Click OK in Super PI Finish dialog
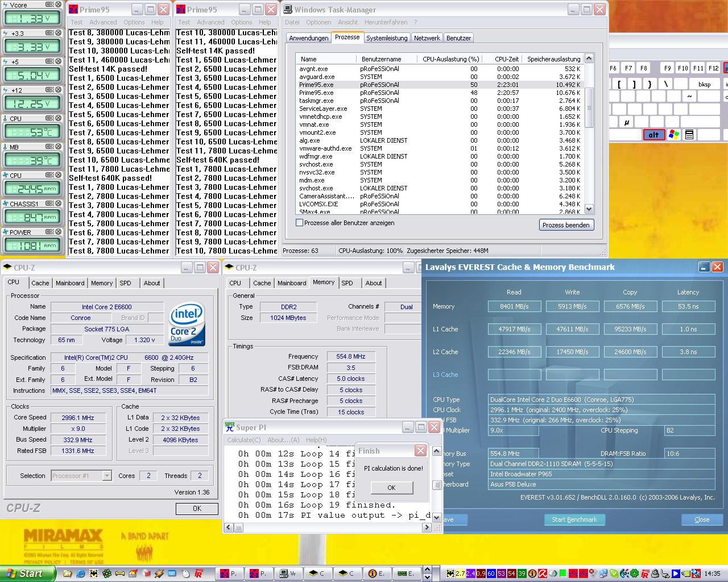Viewport: 728px width, 582px height. click(391, 488)
